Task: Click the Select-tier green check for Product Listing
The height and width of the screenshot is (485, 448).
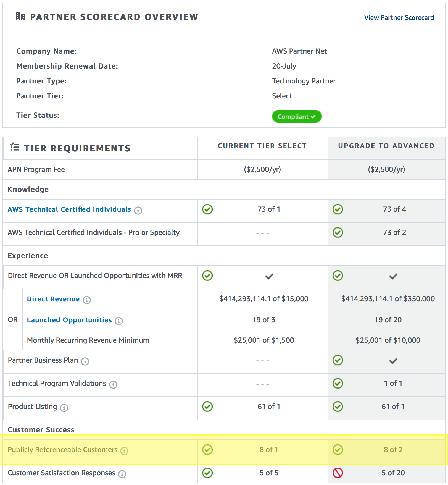Action: click(x=207, y=407)
